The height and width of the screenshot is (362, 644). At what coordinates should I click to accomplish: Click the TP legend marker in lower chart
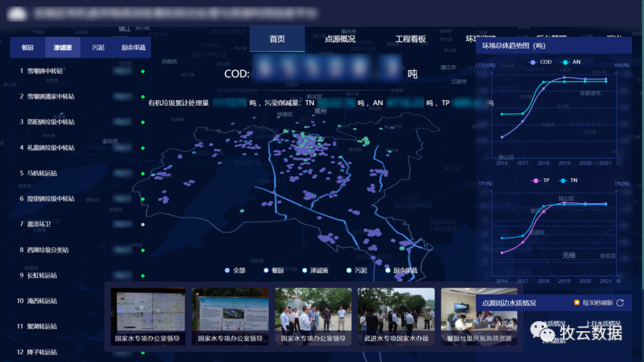point(535,180)
